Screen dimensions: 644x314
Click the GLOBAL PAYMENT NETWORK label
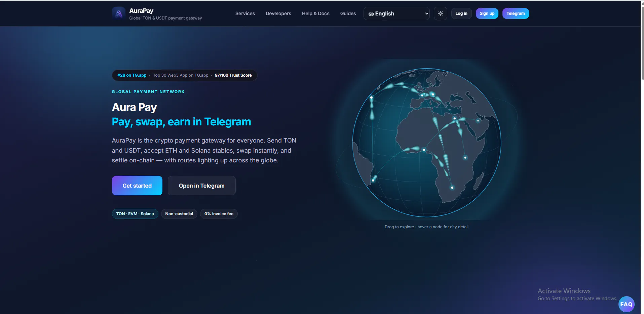click(148, 92)
